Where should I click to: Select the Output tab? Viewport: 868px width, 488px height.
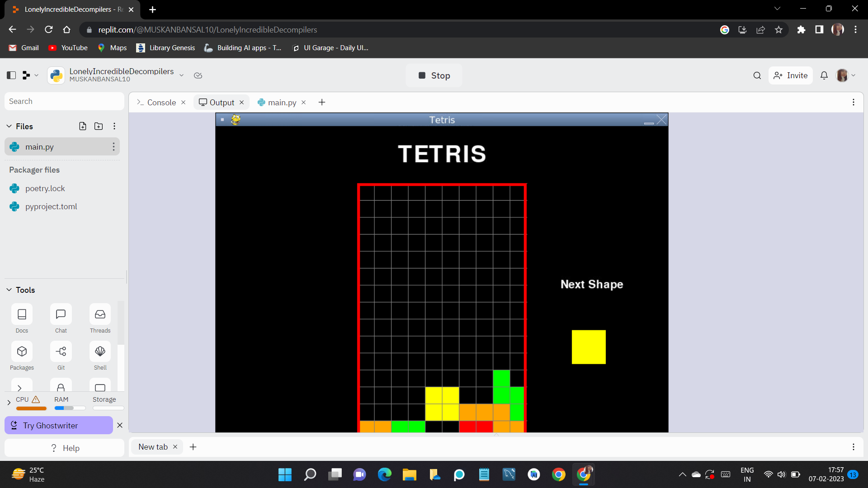click(x=222, y=102)
